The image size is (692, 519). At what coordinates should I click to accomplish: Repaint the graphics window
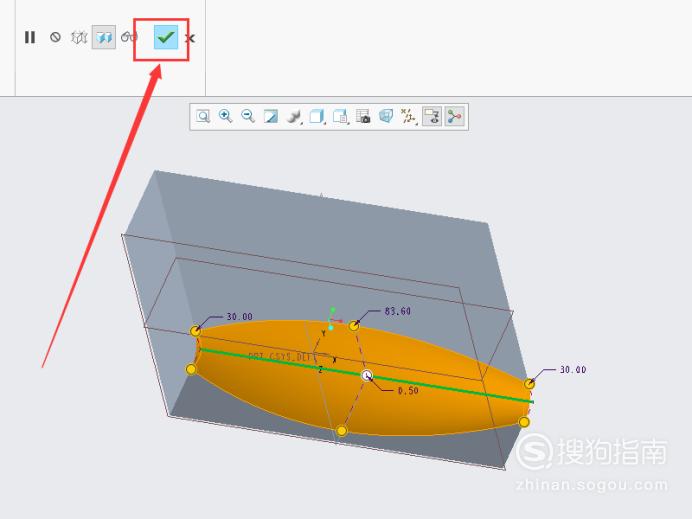point(271,117)
